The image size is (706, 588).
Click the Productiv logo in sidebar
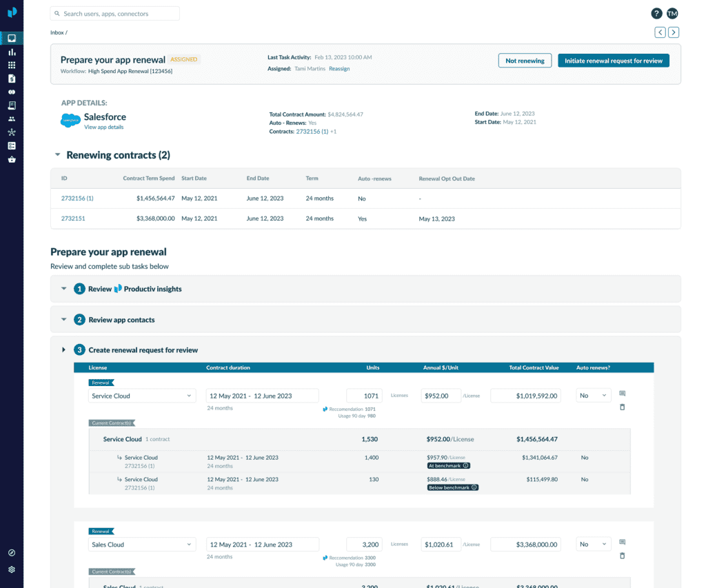click(12, 12)
